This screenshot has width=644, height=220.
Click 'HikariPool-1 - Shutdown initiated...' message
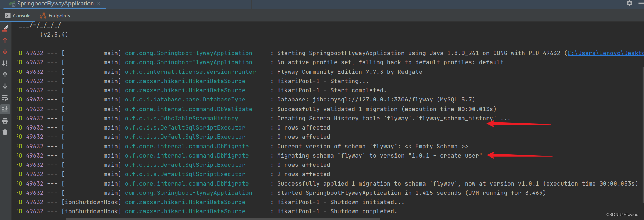[341, 202]
